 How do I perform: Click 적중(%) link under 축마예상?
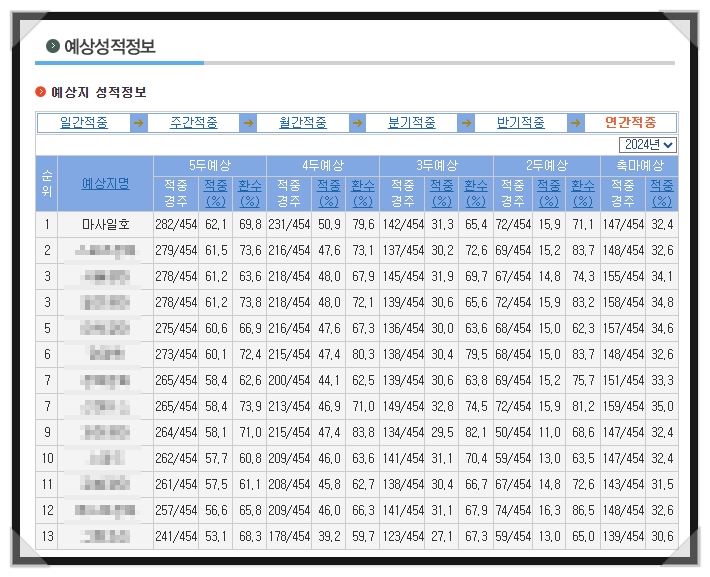(x=662, y=193)
